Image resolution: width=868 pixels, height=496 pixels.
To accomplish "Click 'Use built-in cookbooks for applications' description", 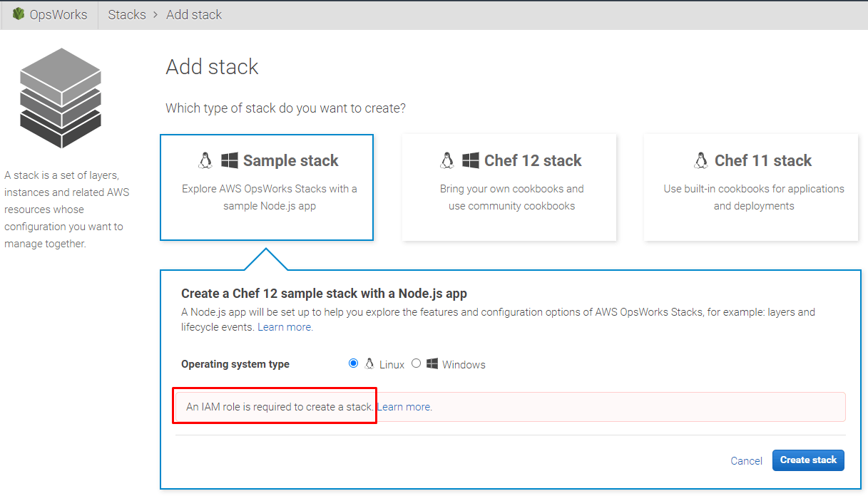I will pyautogui.click(x=754, y=197).
